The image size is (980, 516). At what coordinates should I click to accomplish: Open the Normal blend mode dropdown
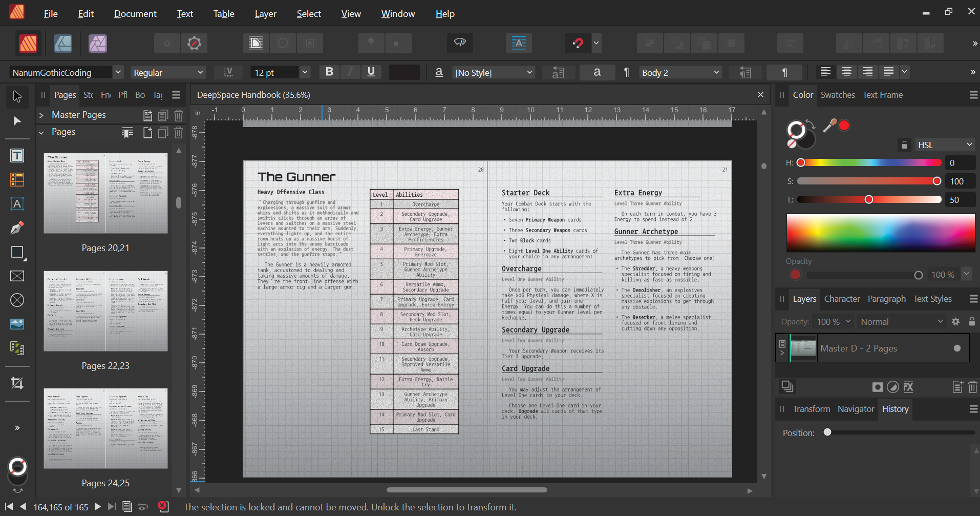[901, 322]
